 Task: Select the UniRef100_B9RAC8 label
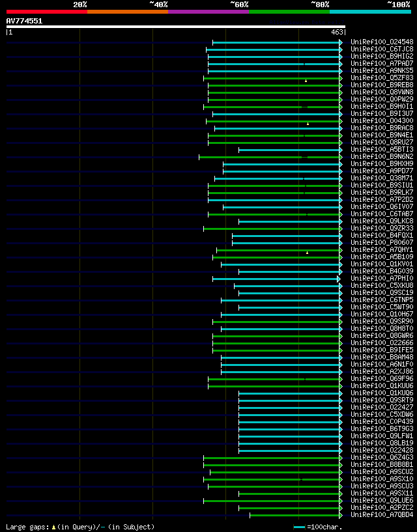point(382,128)
